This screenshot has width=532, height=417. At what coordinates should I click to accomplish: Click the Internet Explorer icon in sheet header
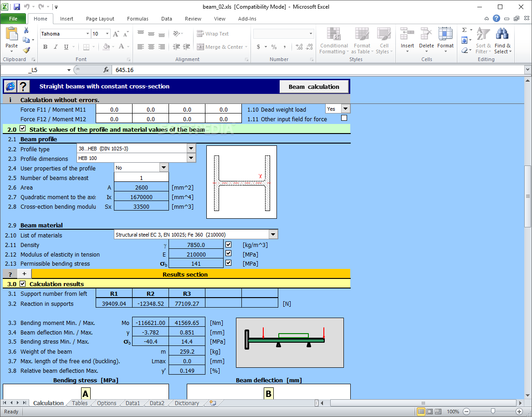click(10, 87)
